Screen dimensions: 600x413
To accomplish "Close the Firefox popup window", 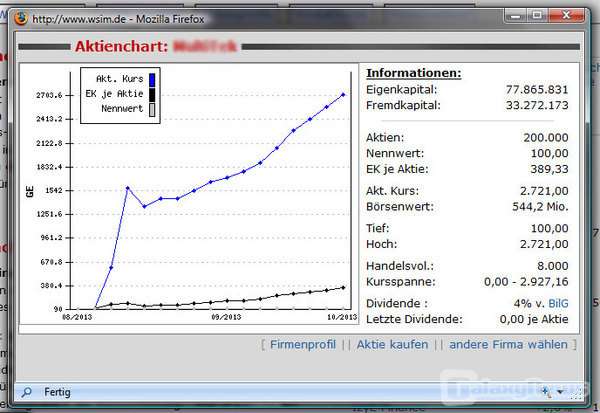I will pos(566,16).
